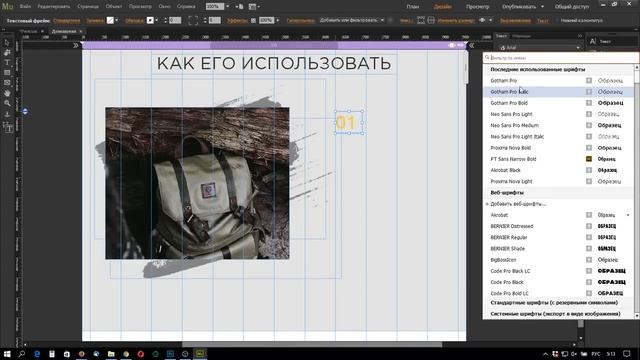Open Edge browser from taskbar
Image resolution: width=640 pixels, height=360 pixels.
(x=37, y=354)
